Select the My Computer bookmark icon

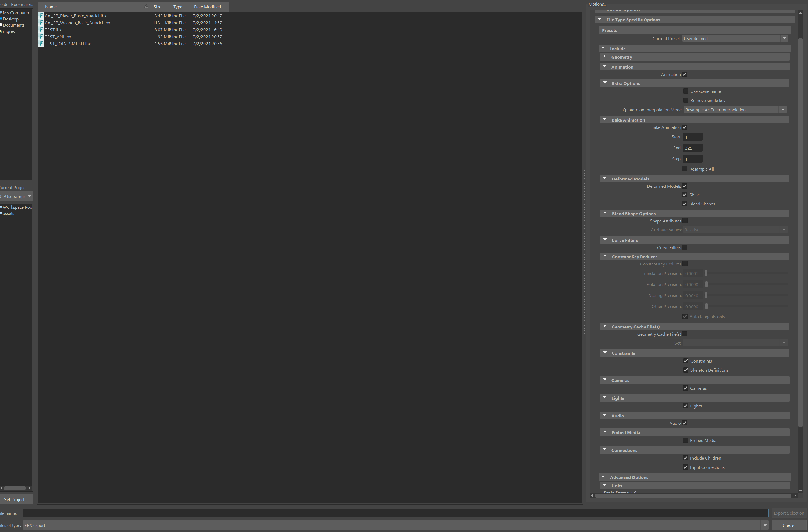tap(1, 13)
